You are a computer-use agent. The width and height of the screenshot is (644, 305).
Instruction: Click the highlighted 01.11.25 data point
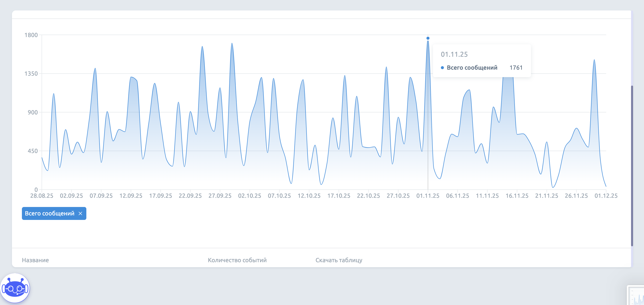point(428,38)
